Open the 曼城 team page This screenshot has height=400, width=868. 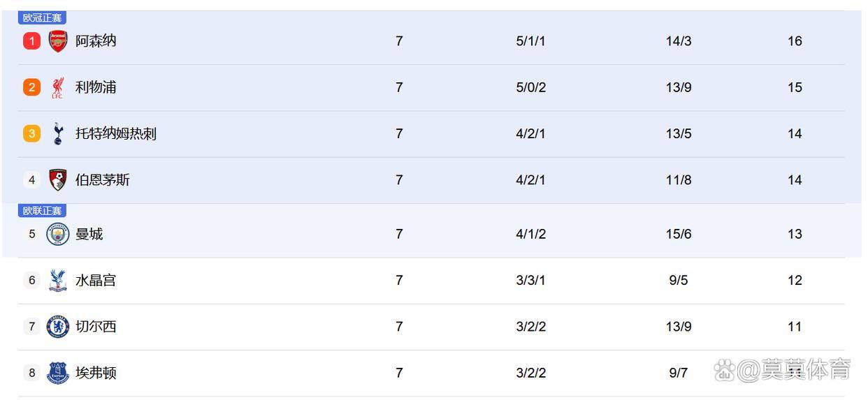click(x=89, y=234)
